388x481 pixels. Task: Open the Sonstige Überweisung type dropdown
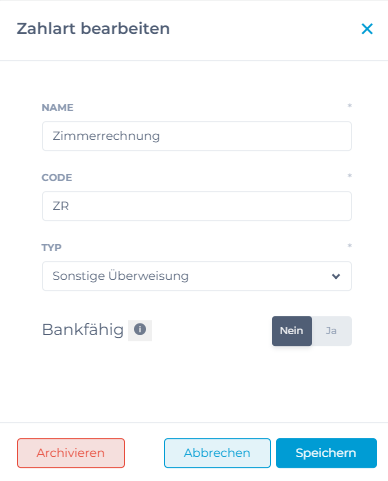click(197, 276)
